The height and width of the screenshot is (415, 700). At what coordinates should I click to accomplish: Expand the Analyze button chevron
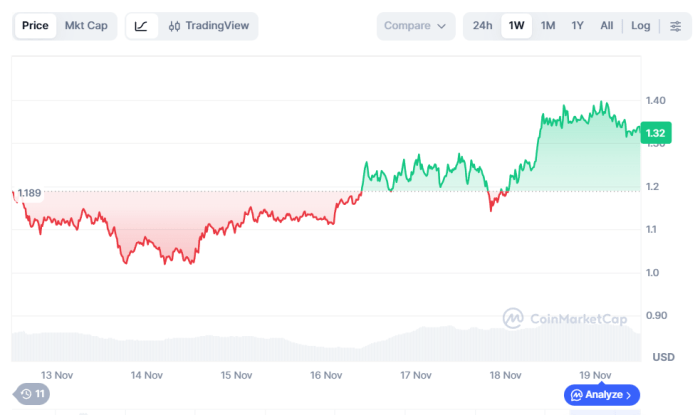click(x=628, y=395)
